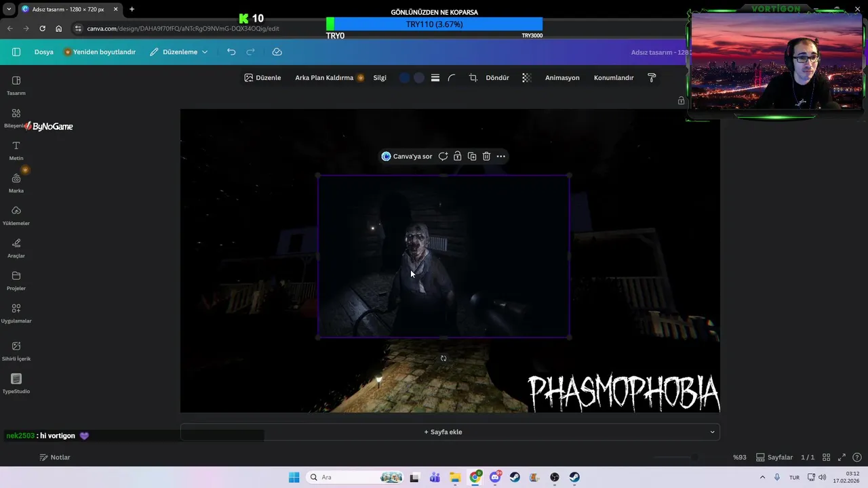Screen dimensions: 868x488
Task: Select the second gray-blue color swatch
Action: coord(419,78)
